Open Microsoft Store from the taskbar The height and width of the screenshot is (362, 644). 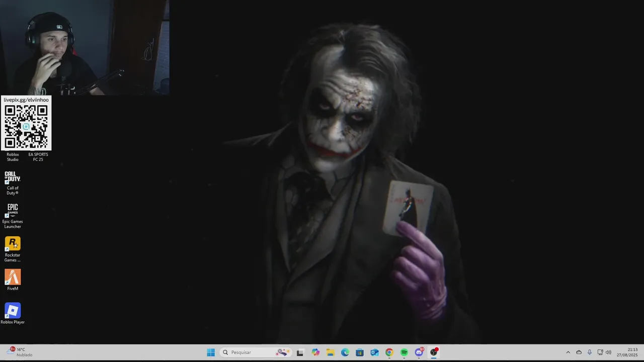(360, 352)
